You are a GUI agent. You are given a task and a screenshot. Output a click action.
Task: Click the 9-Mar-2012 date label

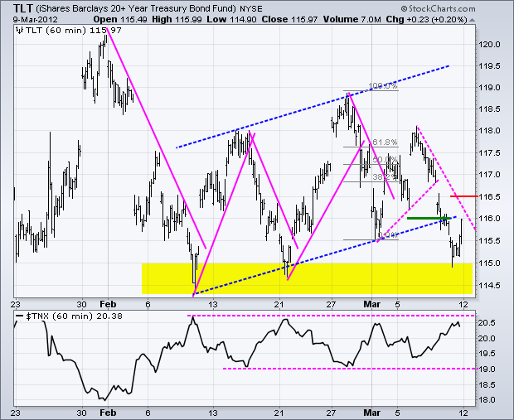36,19
